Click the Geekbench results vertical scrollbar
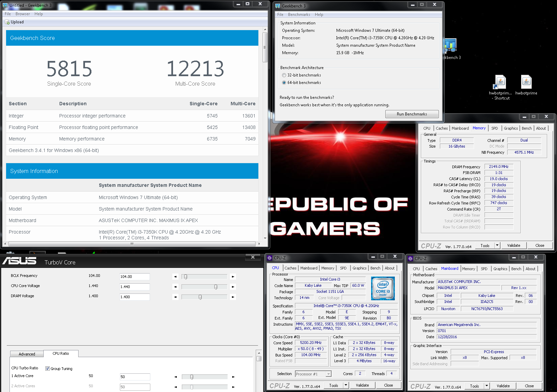 [265, 47]
